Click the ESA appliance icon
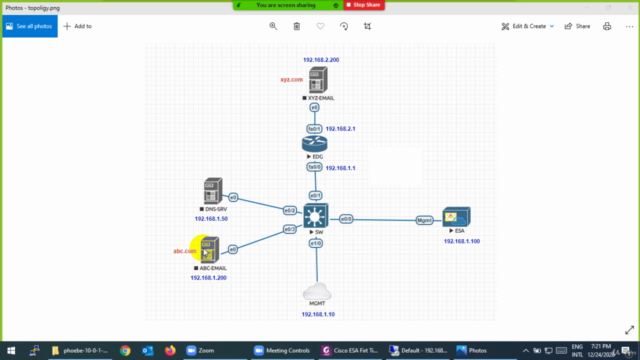640x360 pixels. pyautogui.click(x=456, y=217)
